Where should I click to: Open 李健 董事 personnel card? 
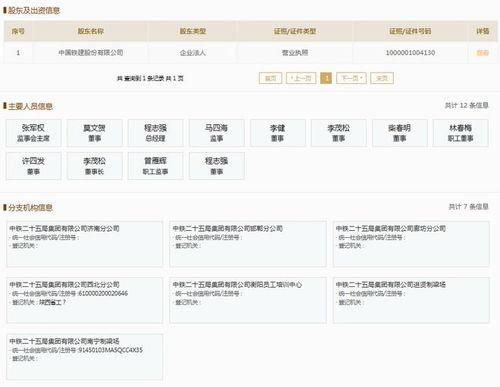(278, 133)
